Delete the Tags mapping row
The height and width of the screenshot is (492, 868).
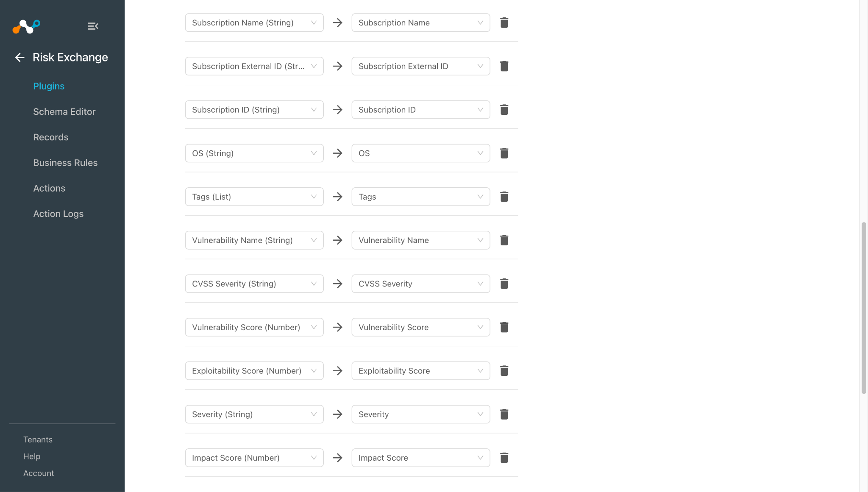point(504,197)
